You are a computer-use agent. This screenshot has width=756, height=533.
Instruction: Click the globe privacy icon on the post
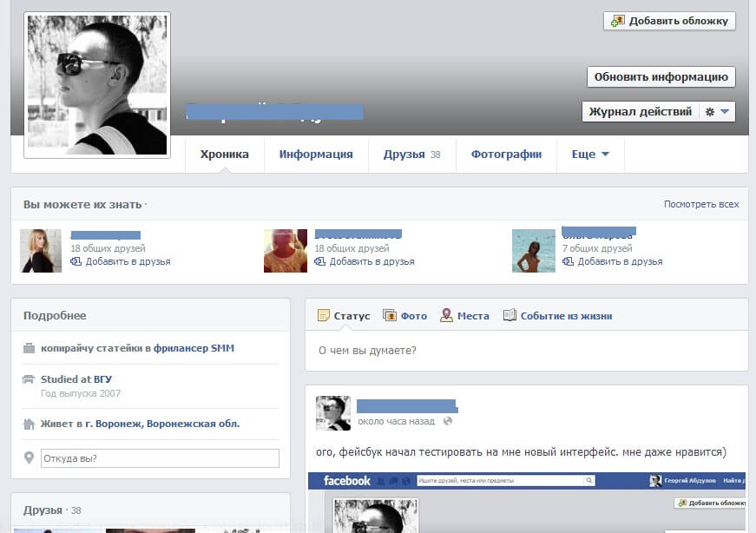tap(448, 421)
